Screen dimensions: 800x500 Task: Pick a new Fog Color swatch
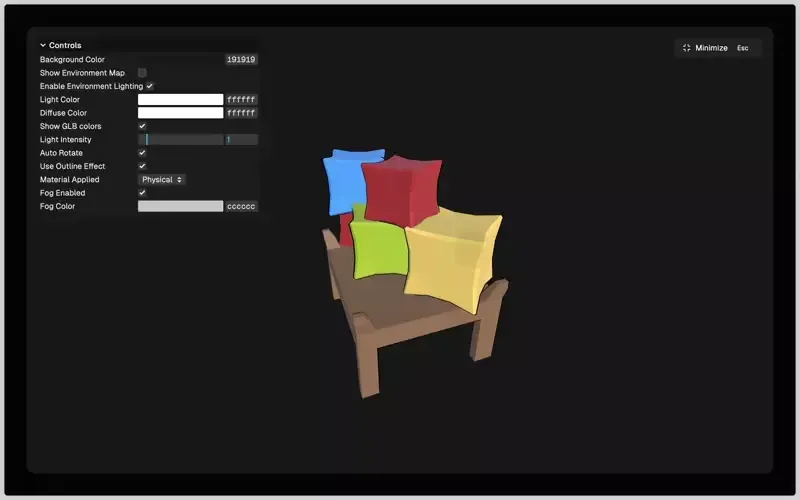(x=180, y=206)
